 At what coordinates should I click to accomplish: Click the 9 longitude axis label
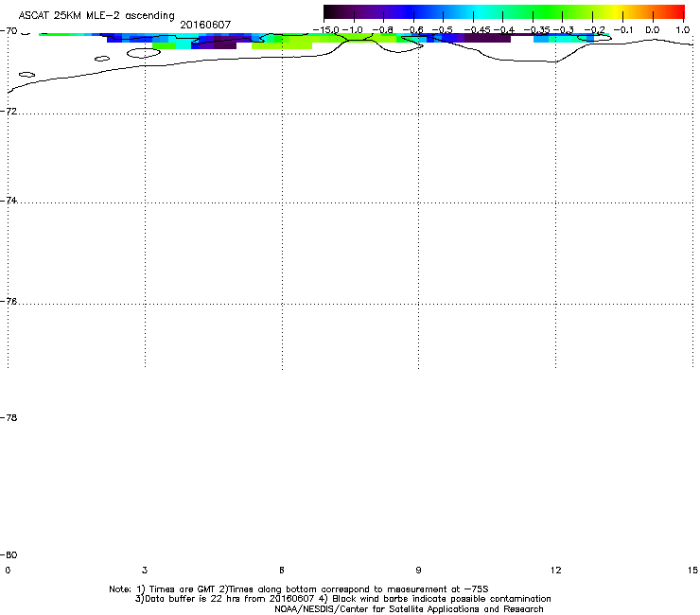tap(418, 570)
